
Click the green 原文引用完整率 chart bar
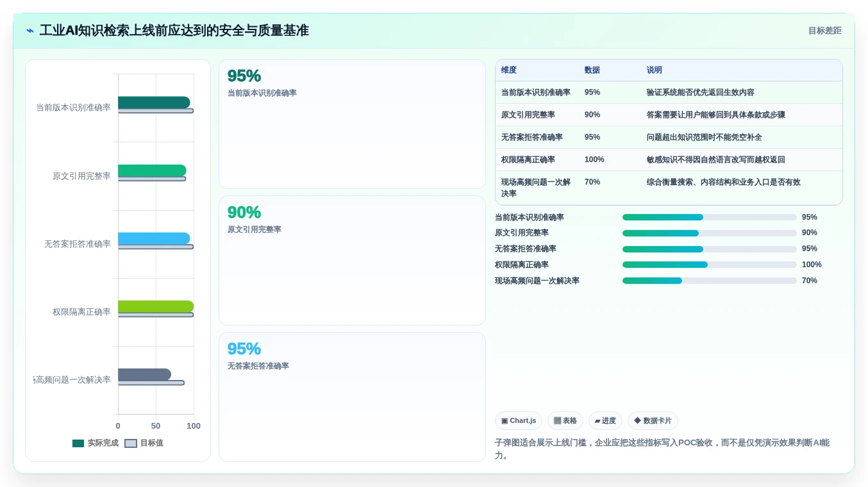point(152,170)
